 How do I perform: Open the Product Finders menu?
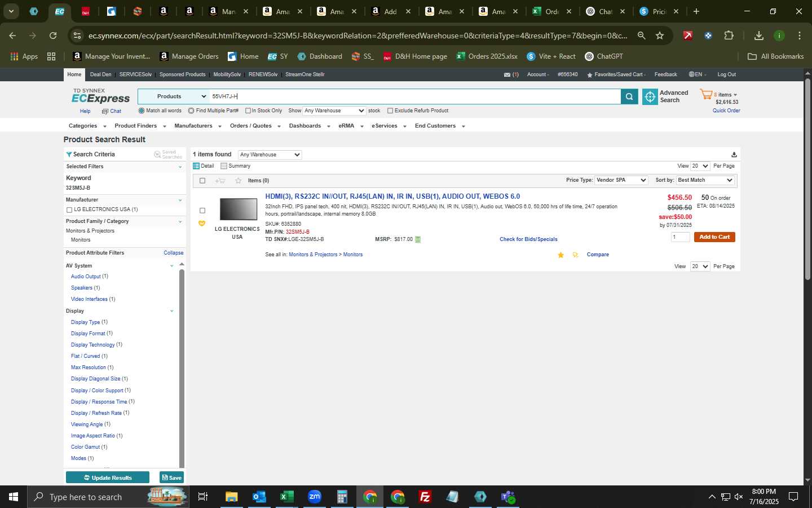140,126
